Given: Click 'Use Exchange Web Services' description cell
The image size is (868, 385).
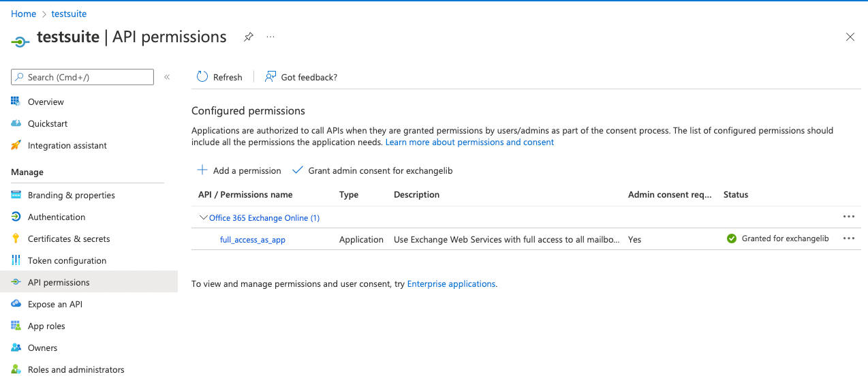Looking at the screenshot, I should tap(507, 240).
